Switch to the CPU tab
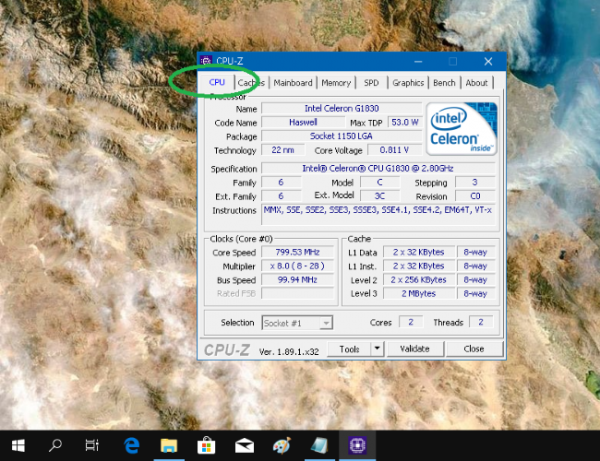 click(217, 82)
